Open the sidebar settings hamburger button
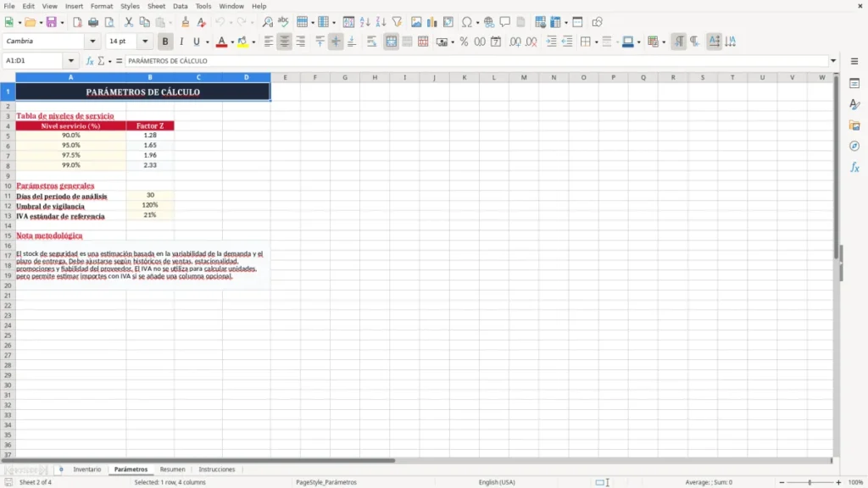 (854, 61)
